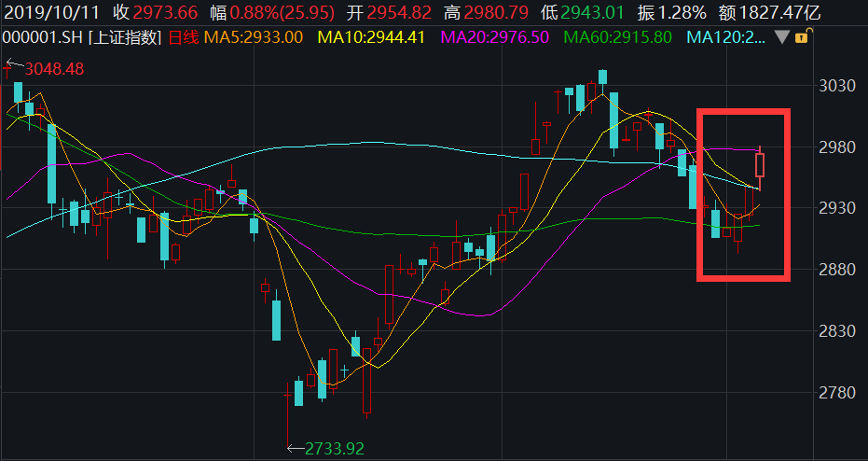Click the date 2019/10/11 in header
Image resolution: width=868 pixels, height=461 pixels.
pos(53,12)
